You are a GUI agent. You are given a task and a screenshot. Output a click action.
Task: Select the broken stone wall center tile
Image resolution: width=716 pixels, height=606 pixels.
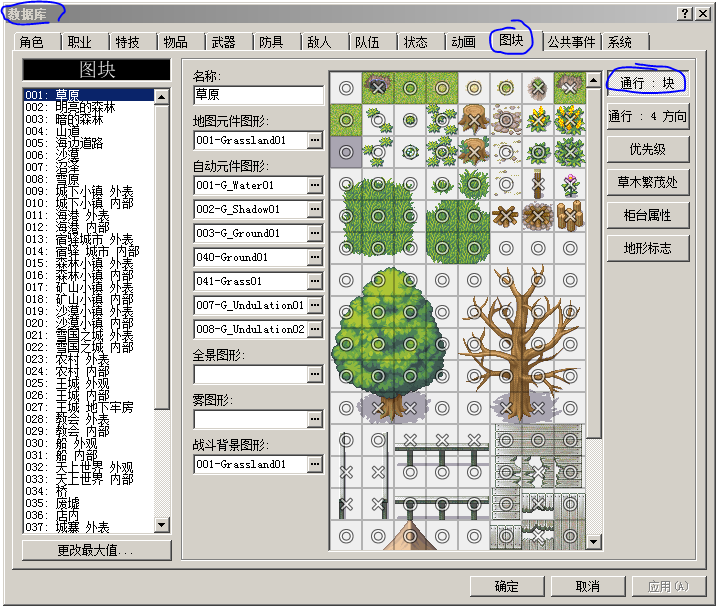pos(538,472)
